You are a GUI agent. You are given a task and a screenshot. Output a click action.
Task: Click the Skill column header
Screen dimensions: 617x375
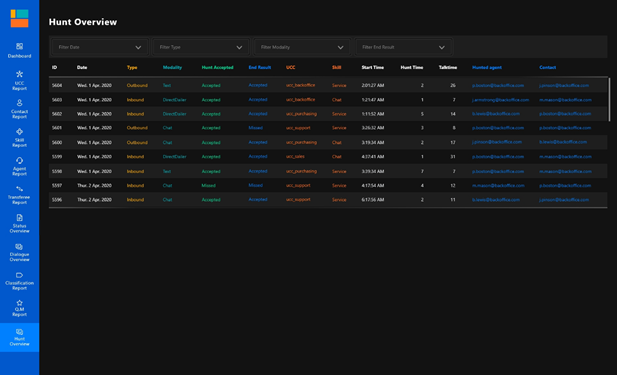[x=336, y=68]
